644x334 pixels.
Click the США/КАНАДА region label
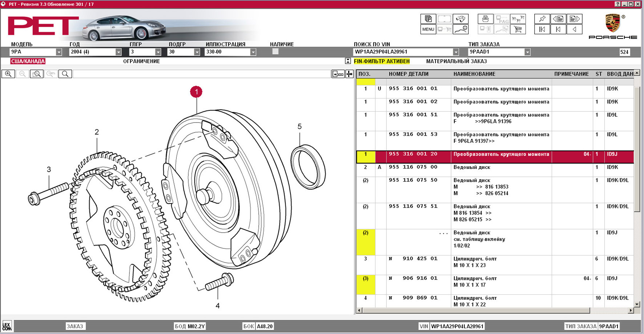(28, 61)
